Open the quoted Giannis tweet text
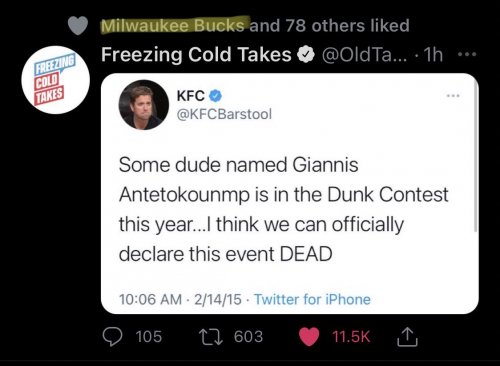The image size is (500, 366). pos(284,209)
